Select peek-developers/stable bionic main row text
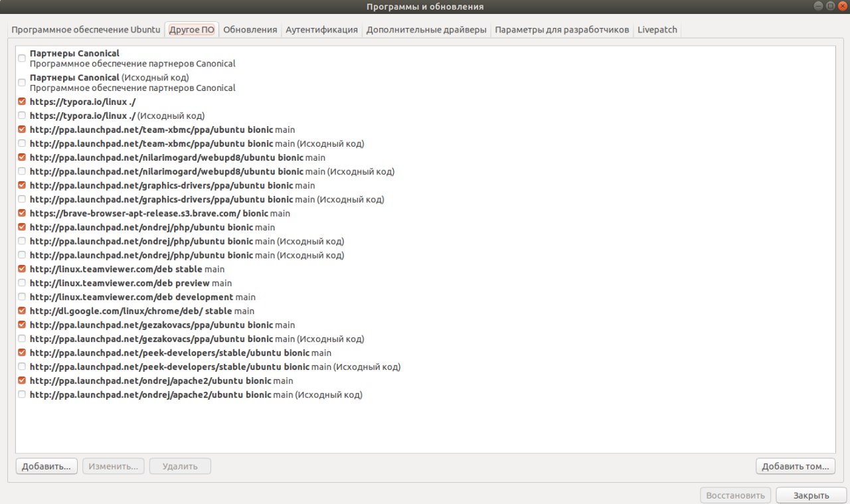 click(181, 353)
